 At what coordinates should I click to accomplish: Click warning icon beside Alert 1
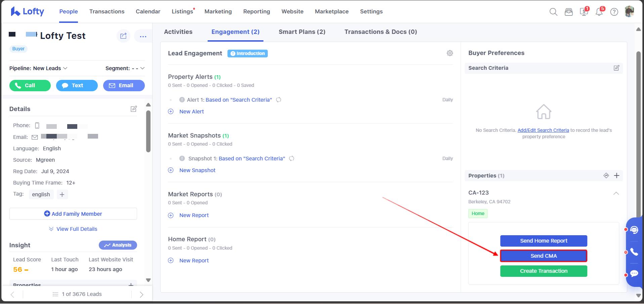coord(182,100)
